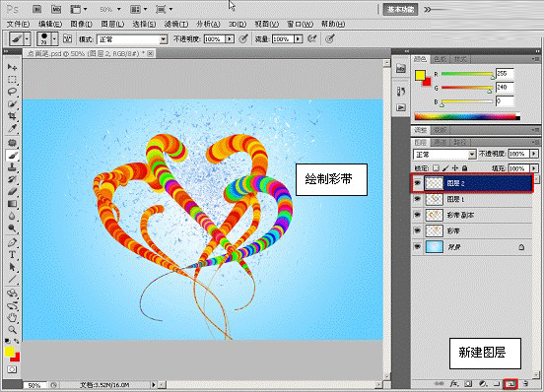Toggle lock all padlock icon
This screenshot has width=544, height=392.
(464, 168)
